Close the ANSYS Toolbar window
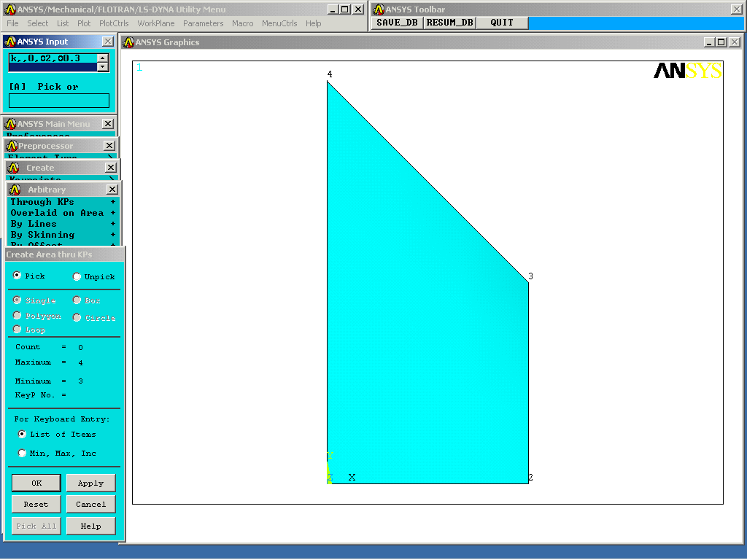The height and width of the screenshot is (560, 747). pyautogui.click(x=736, y=9)
